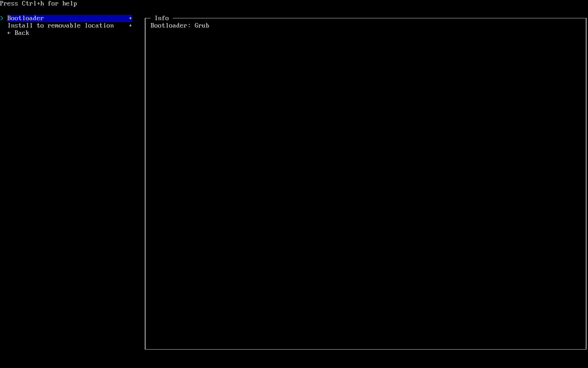Screen dimensions: 588x368
Task: Click the Info panel title
Action: (162, 18)
